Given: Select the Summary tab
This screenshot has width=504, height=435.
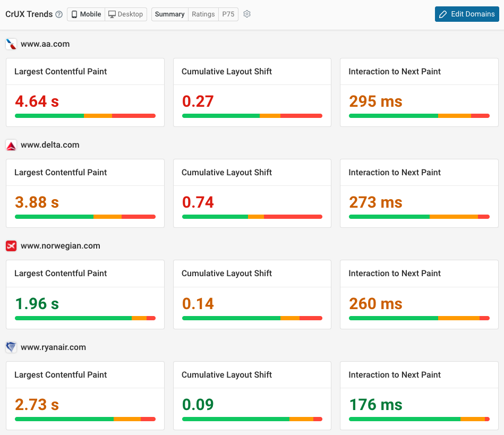Looking at the screenshot, I should (169, 14).
